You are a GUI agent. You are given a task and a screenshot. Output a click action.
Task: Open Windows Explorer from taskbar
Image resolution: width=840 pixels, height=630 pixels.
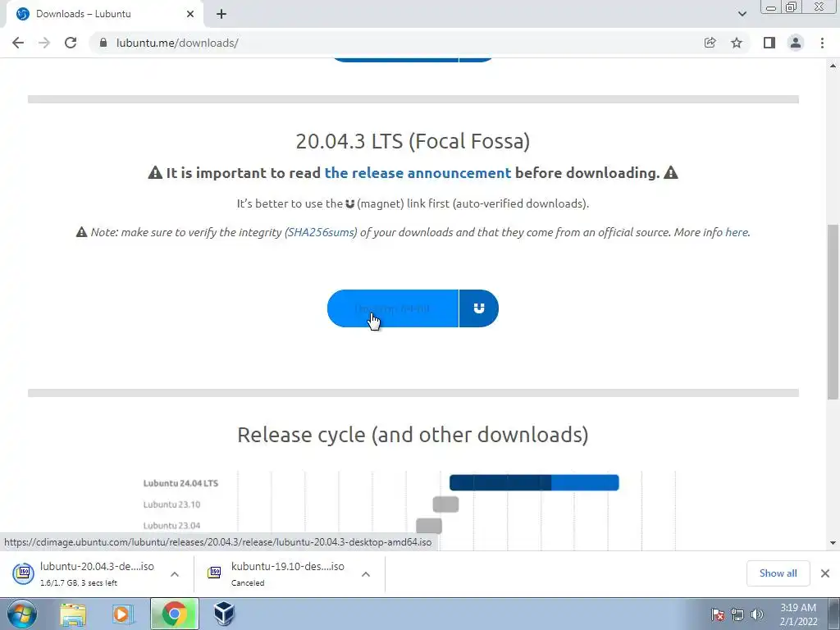pos(73,614)
